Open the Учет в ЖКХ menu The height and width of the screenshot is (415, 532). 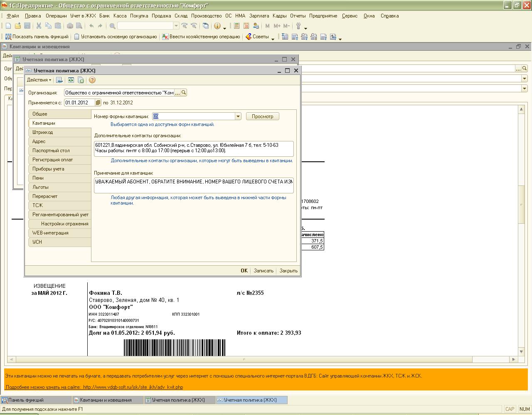coord(83,16)
